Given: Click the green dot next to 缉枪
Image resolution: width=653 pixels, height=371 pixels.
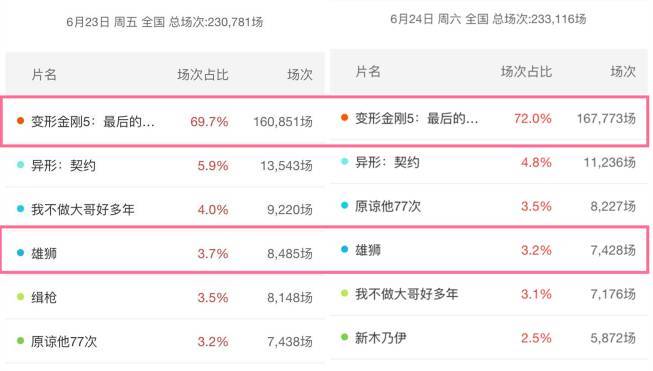Looking at the screenshot, I should (x=20, y=297).
